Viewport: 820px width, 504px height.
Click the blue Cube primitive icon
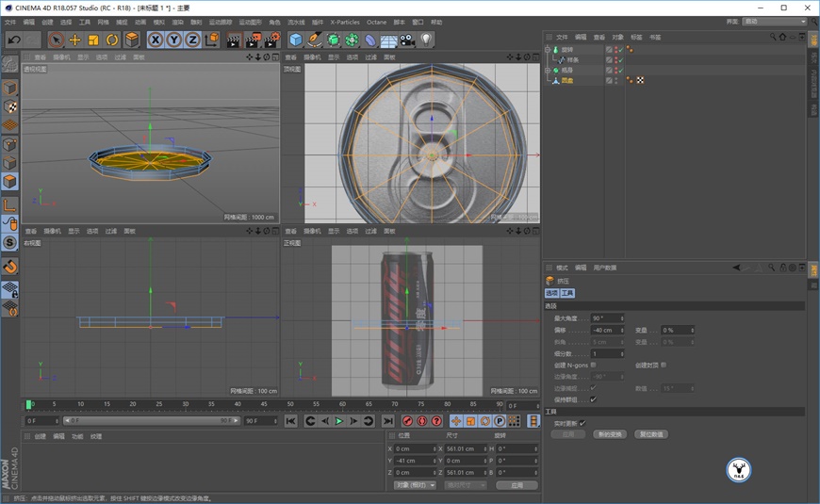click(296, 40)
